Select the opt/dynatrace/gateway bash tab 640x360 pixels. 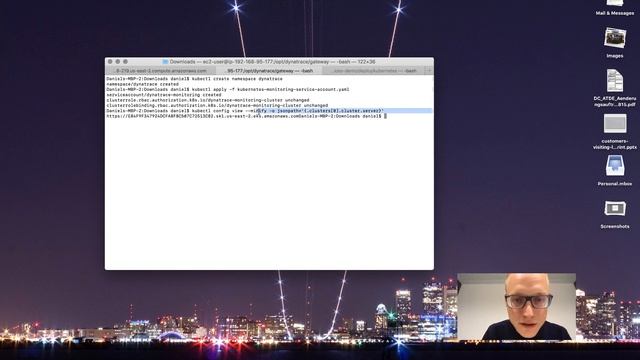(269, 71)
